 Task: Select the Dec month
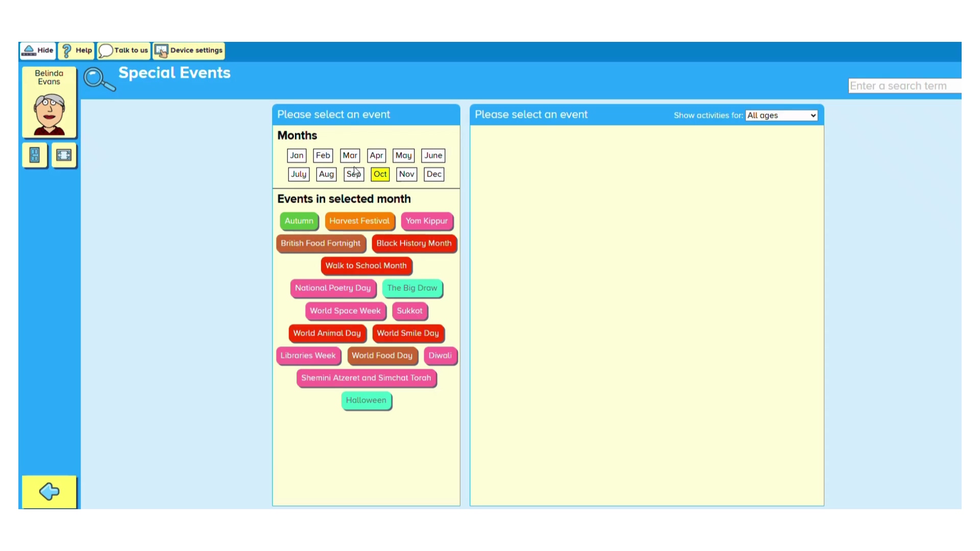click(x=434, y=174)
